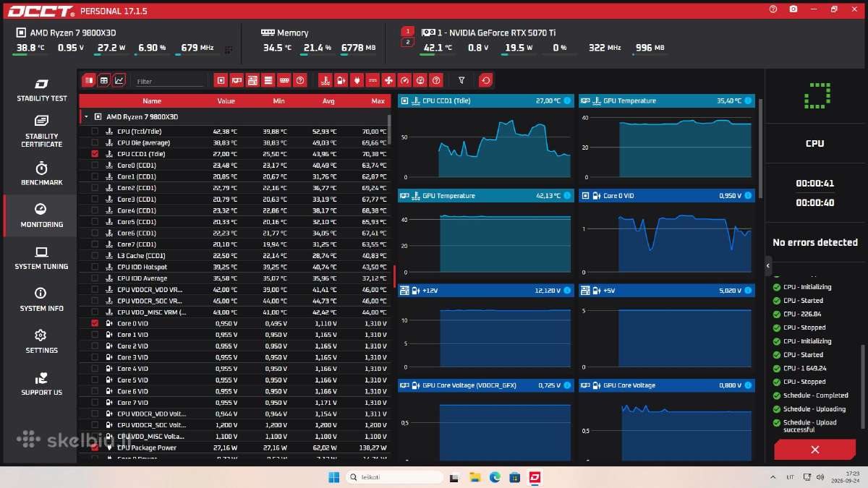Select GPU number 2 button

click(407, 42)
